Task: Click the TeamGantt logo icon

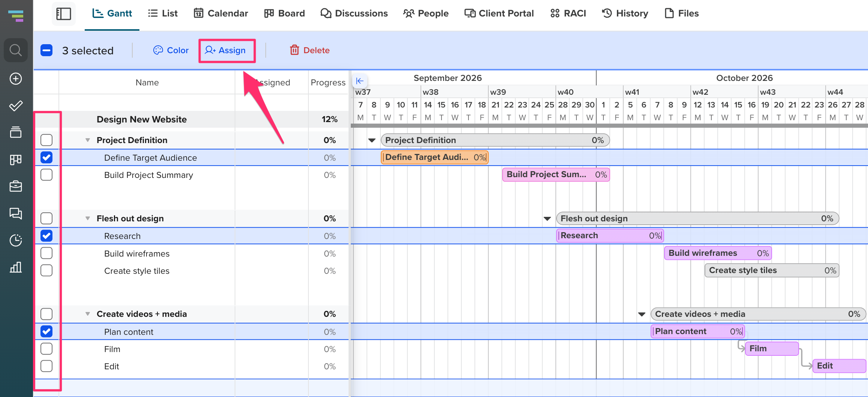Action: click(16, 16)
